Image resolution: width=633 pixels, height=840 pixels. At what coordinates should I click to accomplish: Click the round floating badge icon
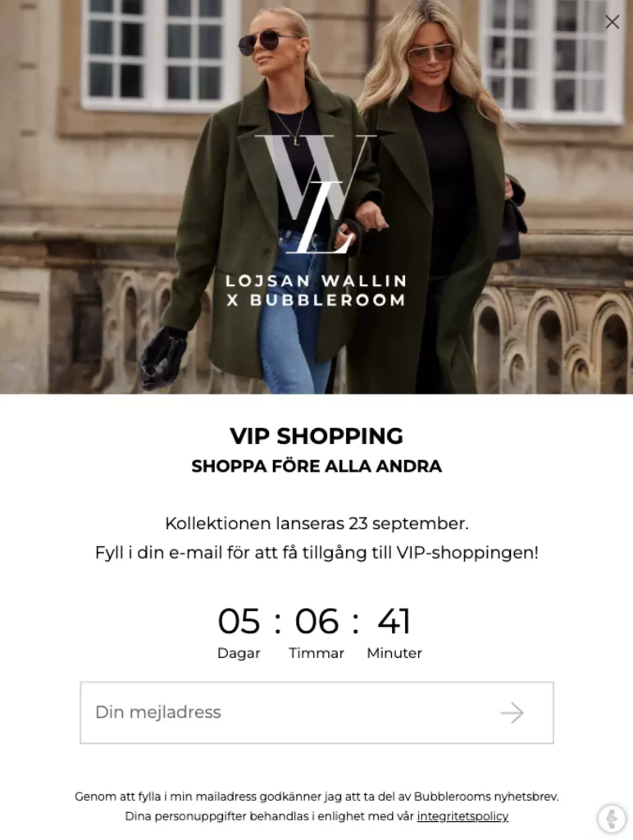click(612, 818)
